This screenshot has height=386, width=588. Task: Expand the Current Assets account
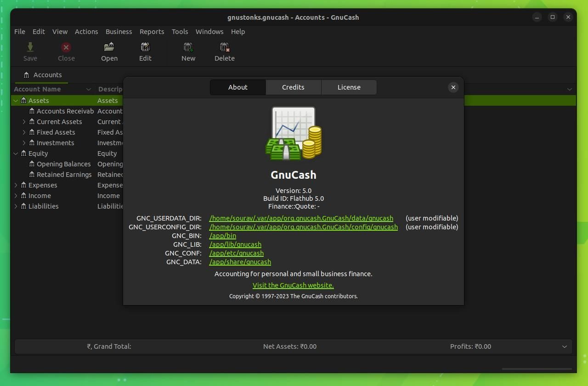point(23,121)
